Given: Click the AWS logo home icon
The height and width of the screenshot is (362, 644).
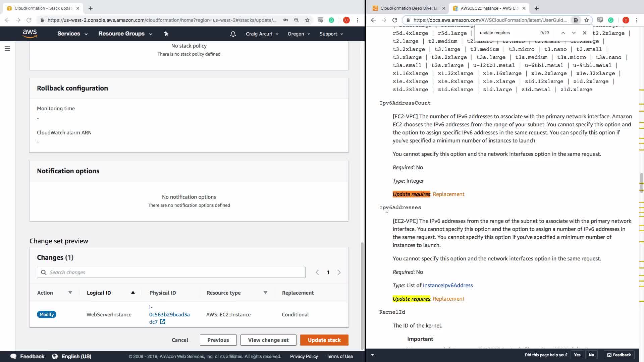Looking at the screenshot, I should point(30,34).
